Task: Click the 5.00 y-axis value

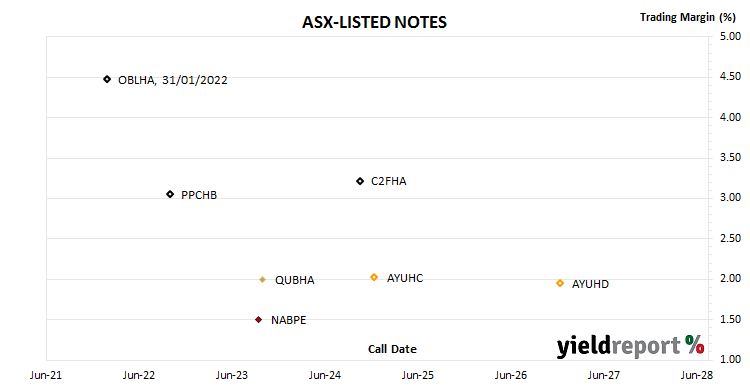Action: 730,36
